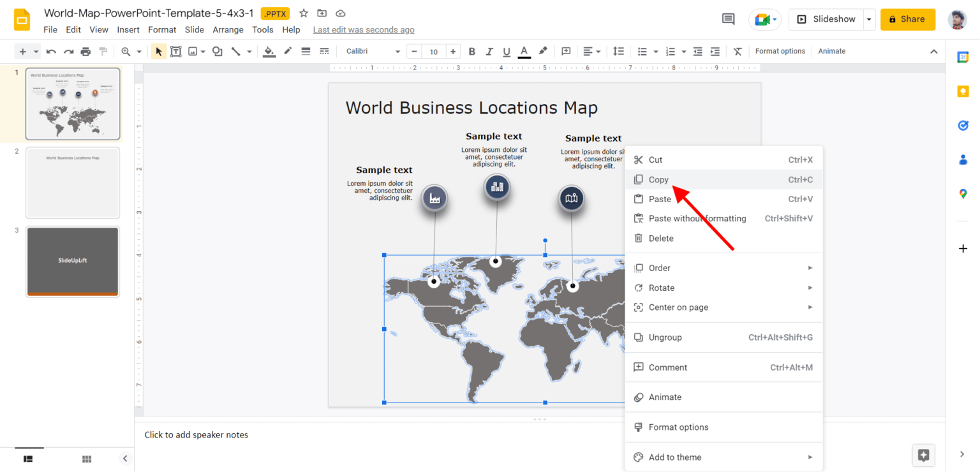This screenshot has width=980, height=472.
Task: Open Google Keep in the side panel
Action: tap(963, 91)
